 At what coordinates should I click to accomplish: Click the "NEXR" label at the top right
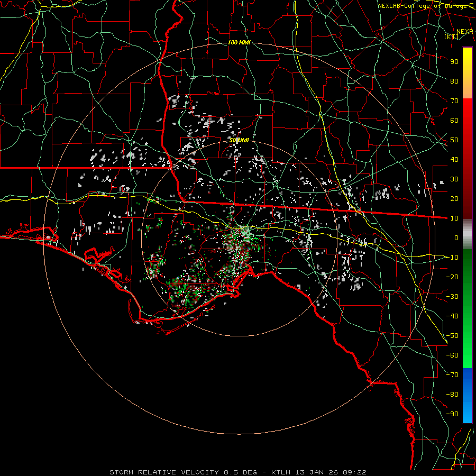(465, 32)
